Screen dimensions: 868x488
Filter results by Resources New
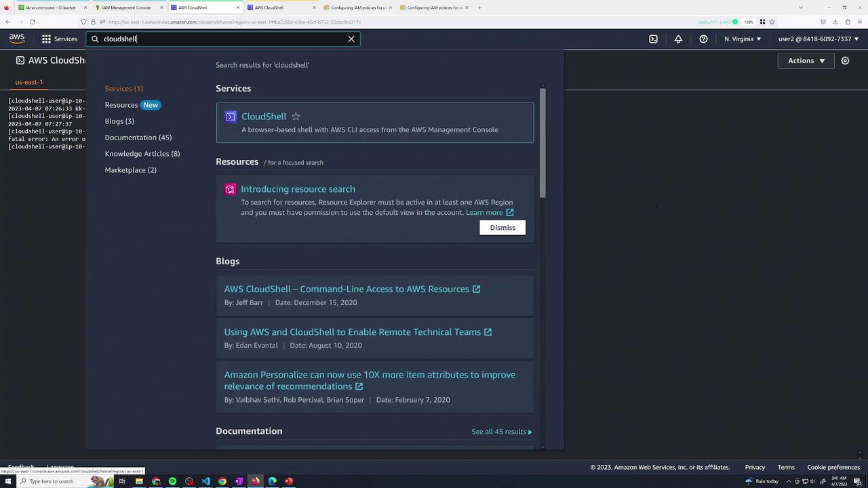coord(132,105)
